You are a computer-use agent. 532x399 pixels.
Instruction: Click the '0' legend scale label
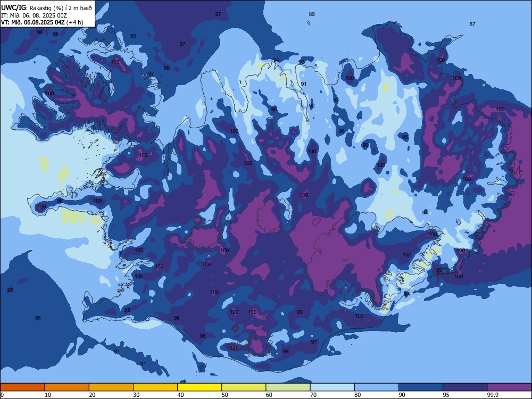pyautogui.click(x=2, y=395)
